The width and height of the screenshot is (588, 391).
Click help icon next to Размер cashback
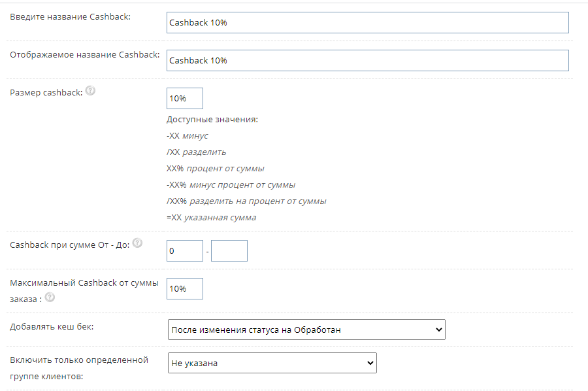(x=90, y=92)
